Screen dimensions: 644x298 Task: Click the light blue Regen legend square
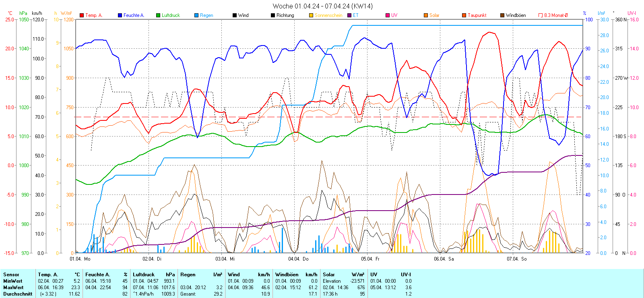pyautogui.click(x=196, y=15)
